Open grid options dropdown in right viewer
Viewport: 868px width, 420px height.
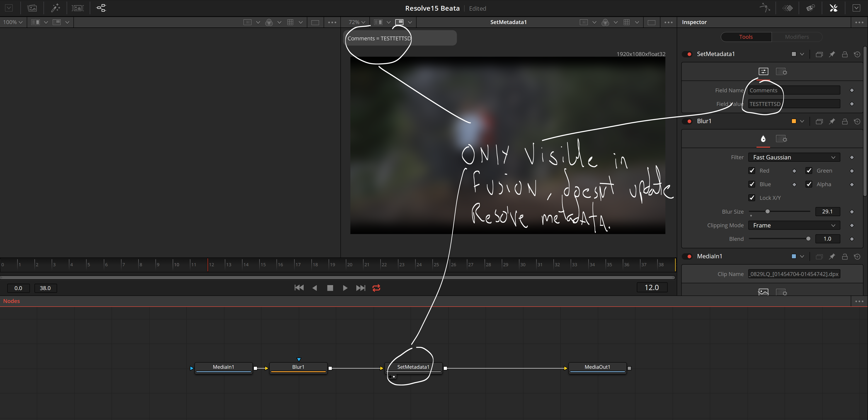[x=637, y=22]
